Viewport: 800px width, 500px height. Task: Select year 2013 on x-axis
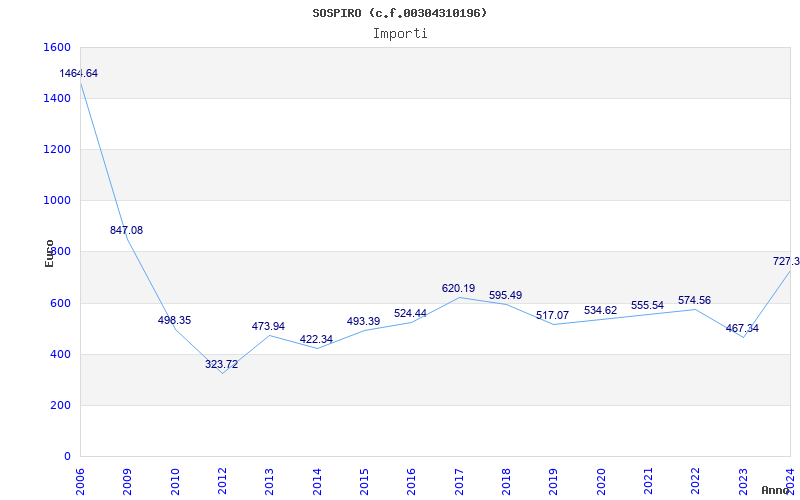pos(269,481)
